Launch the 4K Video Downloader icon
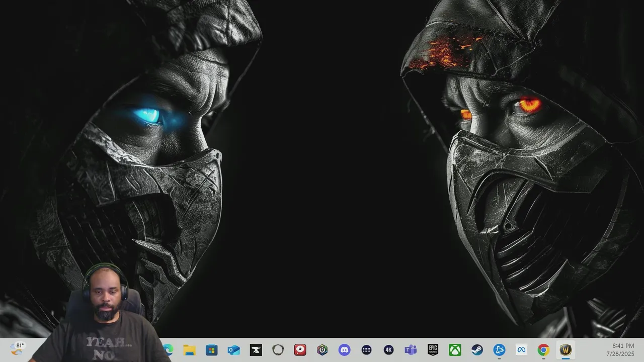Image resolution: width=644 pixels, height=362 pixels. (388, 350)
